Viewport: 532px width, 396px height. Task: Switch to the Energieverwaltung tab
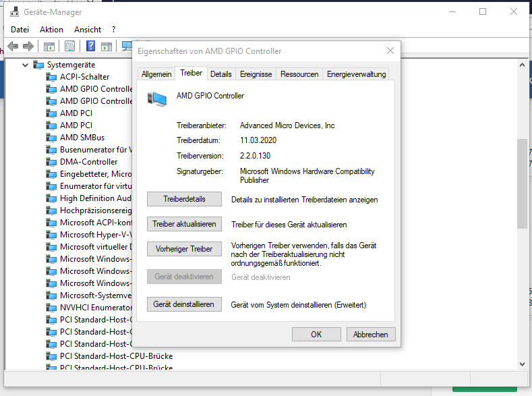click(x=356, y=74)
